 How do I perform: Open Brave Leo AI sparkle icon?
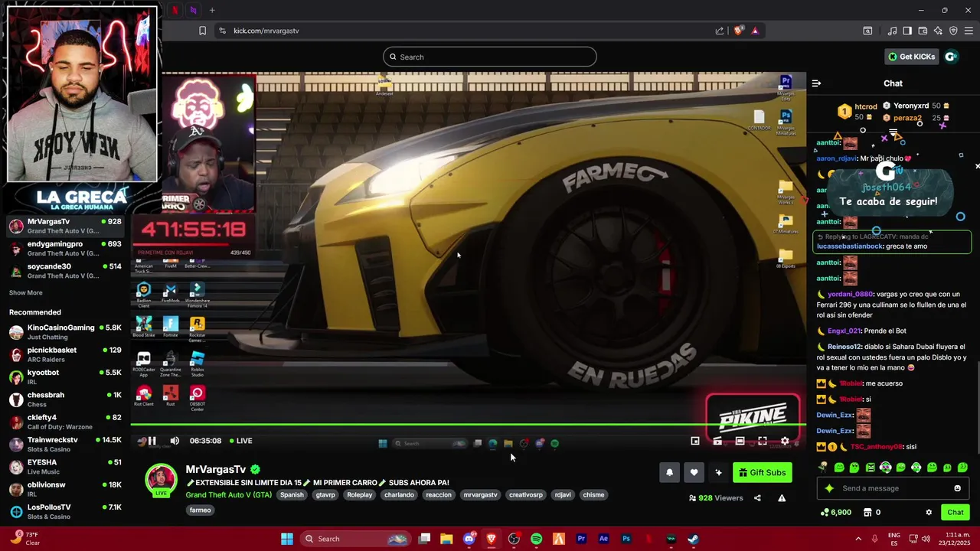938,31
